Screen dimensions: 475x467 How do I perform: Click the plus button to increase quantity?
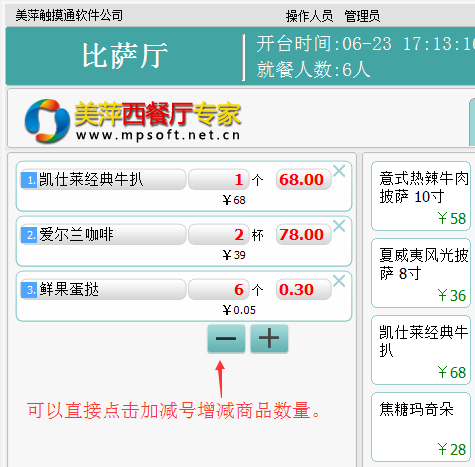(269, 338)
